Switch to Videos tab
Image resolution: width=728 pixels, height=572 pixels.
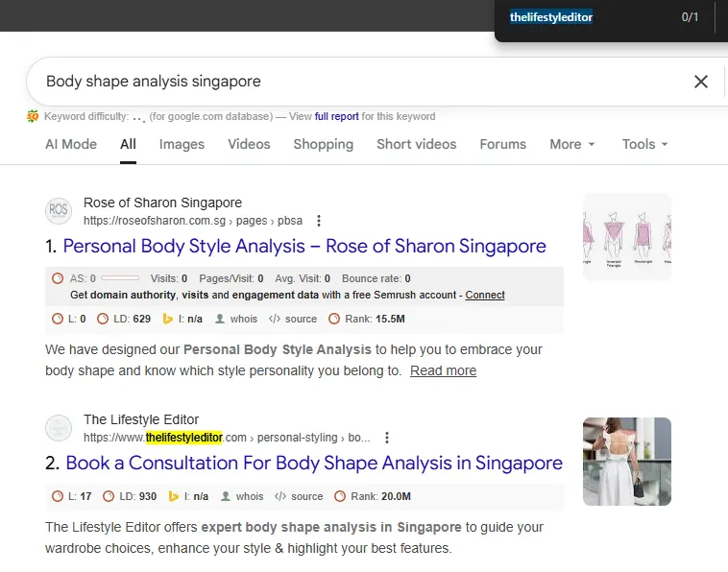(x=249, y=144)
